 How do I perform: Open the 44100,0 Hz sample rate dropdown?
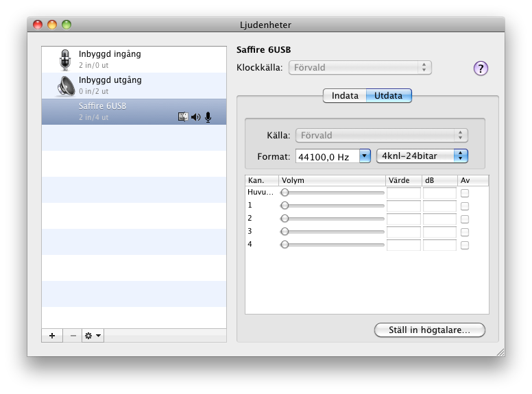(333, 156)
